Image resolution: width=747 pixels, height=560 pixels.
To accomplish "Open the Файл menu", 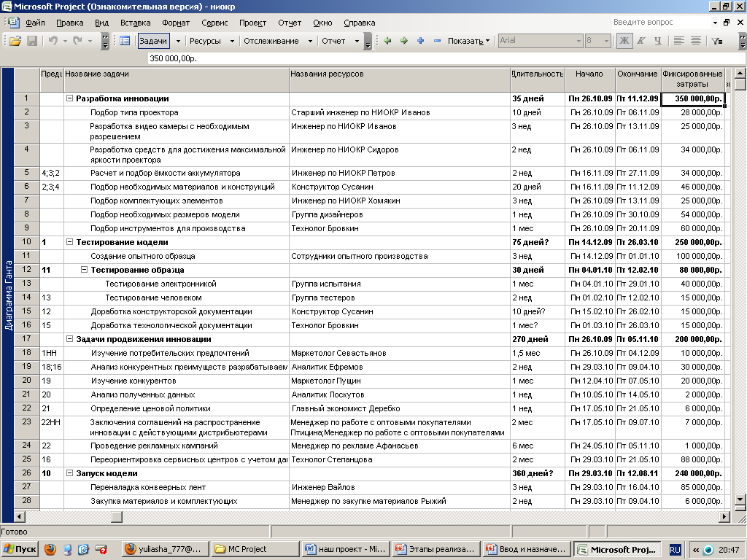I will click(35, 23).
